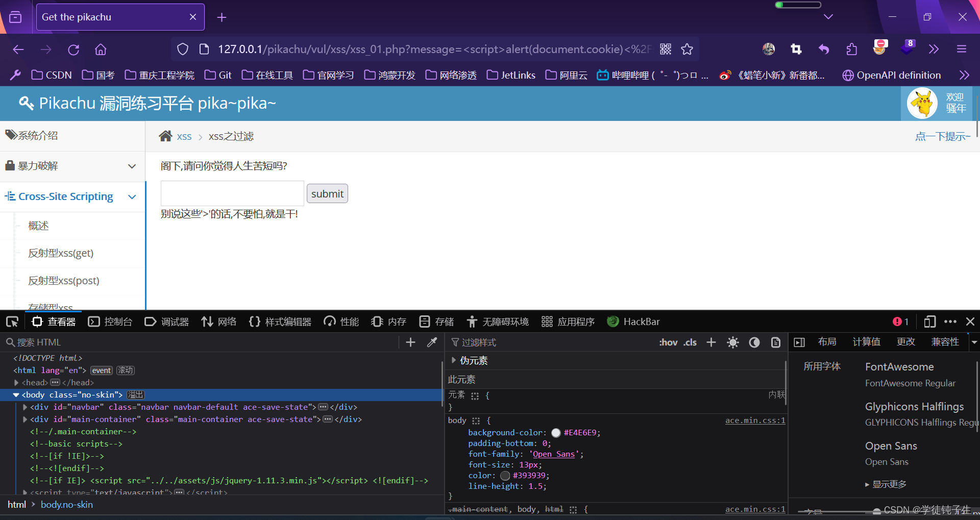Click the element picker tool in devtools

click(12, 321)
